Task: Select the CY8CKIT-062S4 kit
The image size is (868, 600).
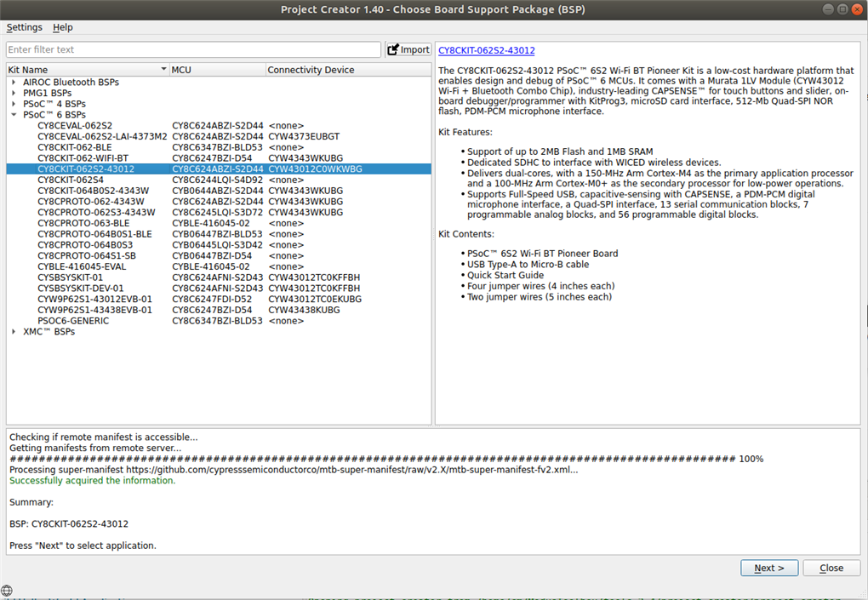Action: (219, 180)
